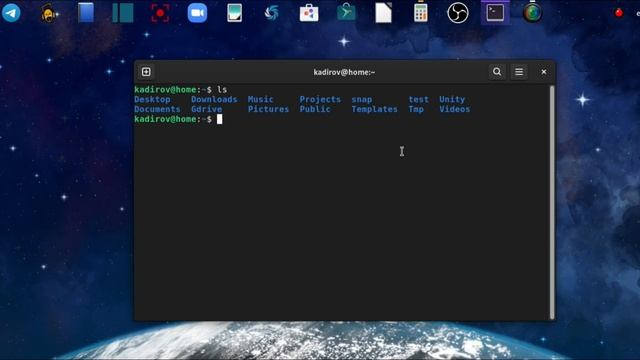
Task: Click the Pictures directory name
Action: 268,109
